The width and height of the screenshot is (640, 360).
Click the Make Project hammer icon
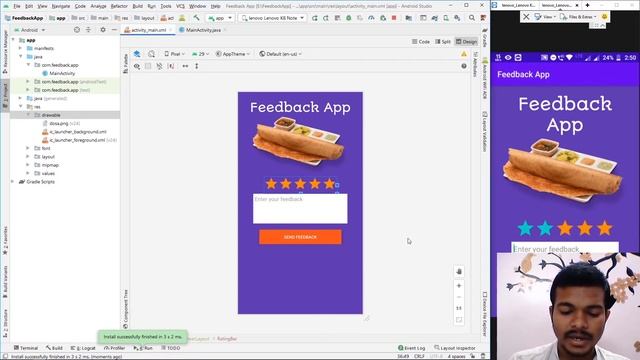(196, 18)
